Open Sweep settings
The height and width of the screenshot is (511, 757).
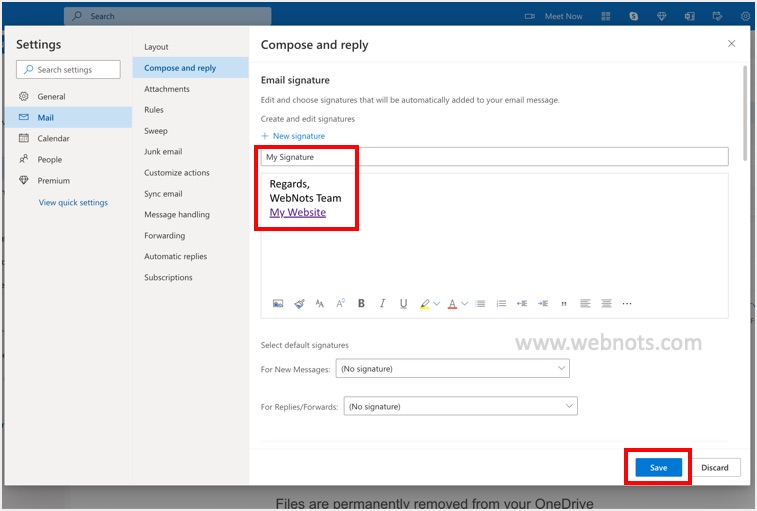[x=191, y=130]
